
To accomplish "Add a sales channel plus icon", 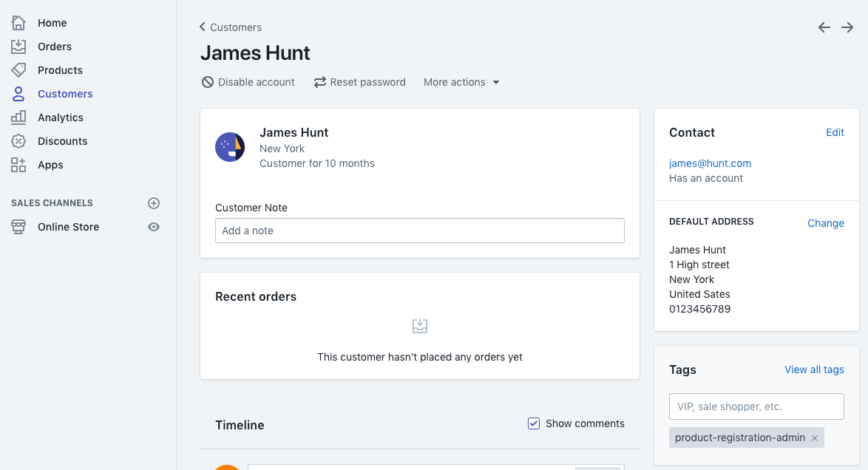I will click(x=154, y=203).
